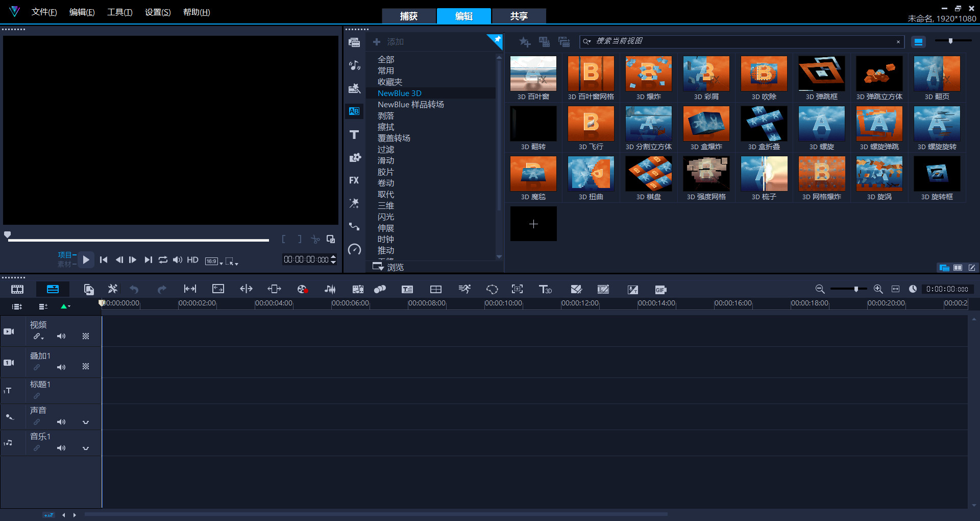This screenshot has height=521, width=980.
Task: Click the preview scrubber handle
Action: [7, 235]
